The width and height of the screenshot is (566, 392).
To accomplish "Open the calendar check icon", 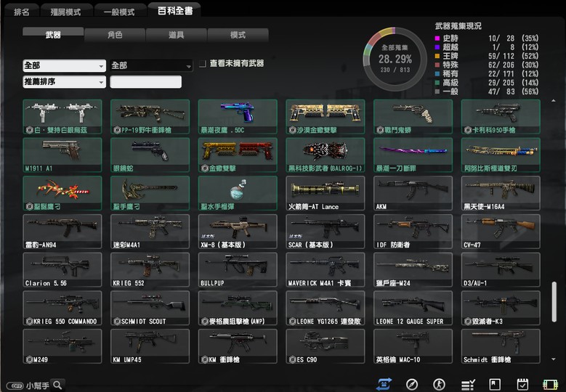I will click(522, 384).
